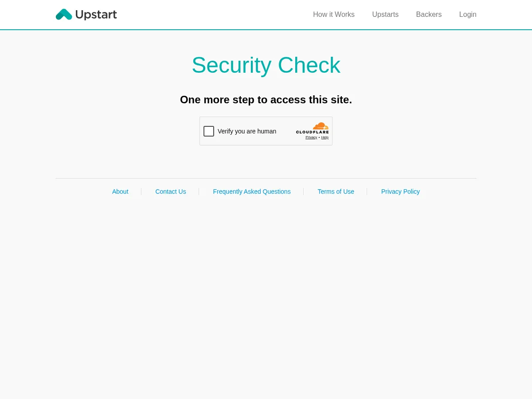Select the Verify you are human label text
The height and width of the screenshot is (399, 532).
[x=247, y=131]
